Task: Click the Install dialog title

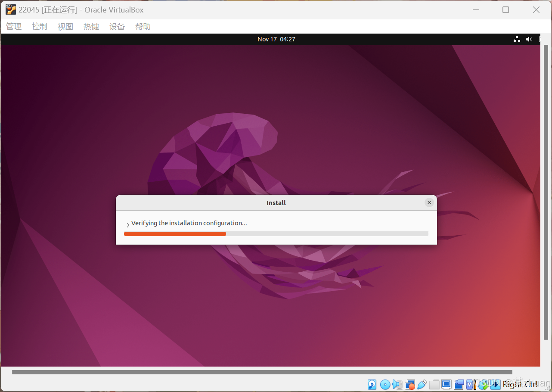Action: pyautogui.click(x=276, y=203)
